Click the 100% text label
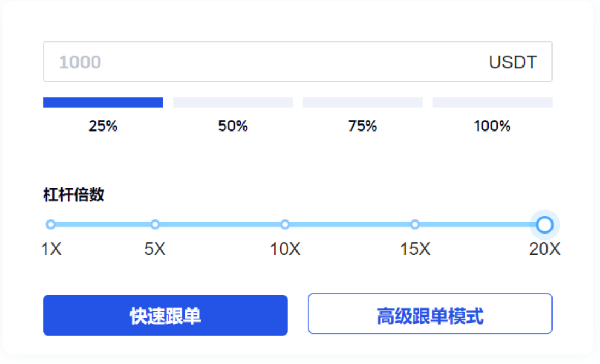This screenshot has height=364, width=600. coord(492,126)
